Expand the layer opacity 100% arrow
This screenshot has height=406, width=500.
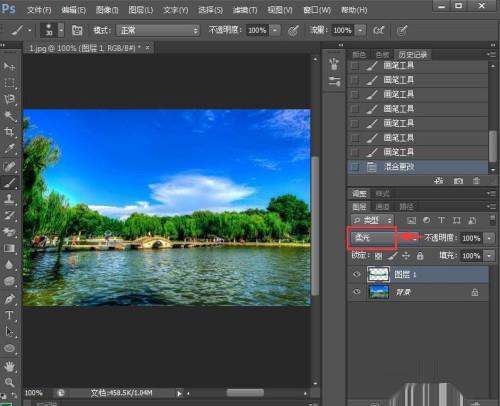(x=489, y=238)
